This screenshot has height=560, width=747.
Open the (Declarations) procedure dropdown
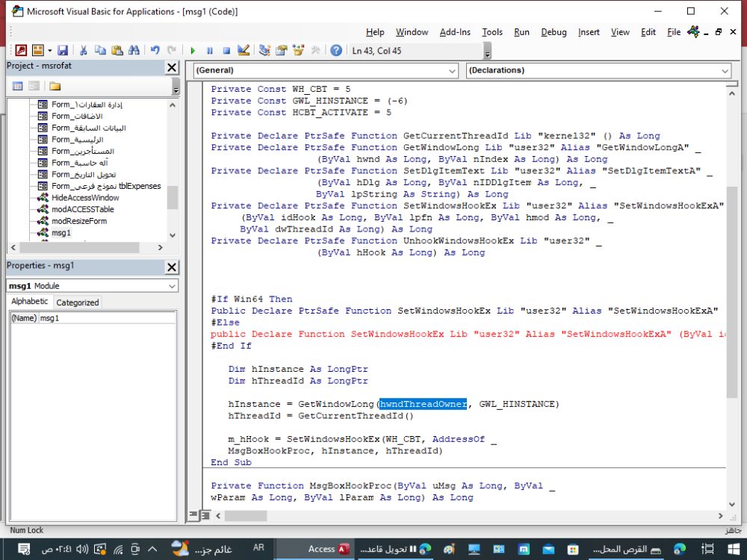[x=725, y=71]
